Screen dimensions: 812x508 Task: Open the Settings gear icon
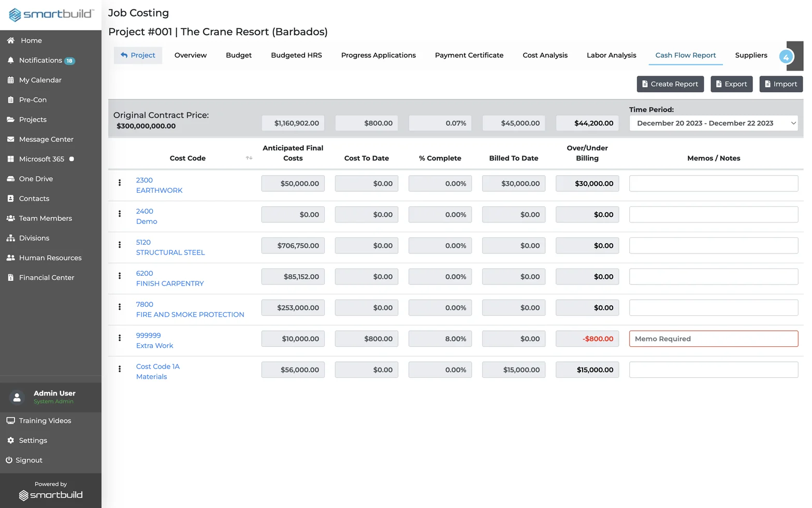click(10, 440)
